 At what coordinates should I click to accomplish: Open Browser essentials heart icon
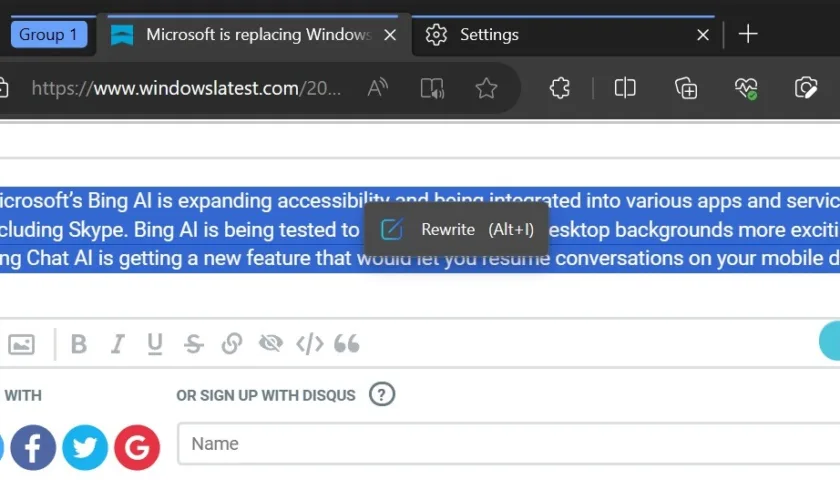point(746,88)
